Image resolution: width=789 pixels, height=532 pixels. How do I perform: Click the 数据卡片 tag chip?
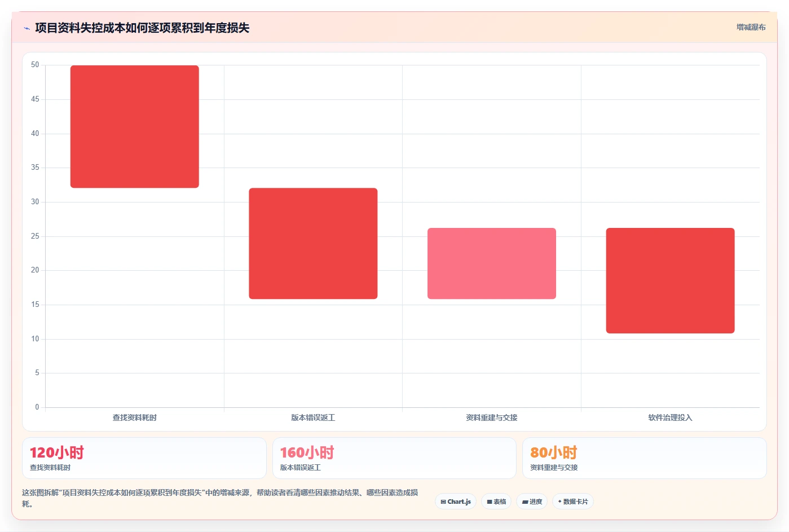click(572, 502)
